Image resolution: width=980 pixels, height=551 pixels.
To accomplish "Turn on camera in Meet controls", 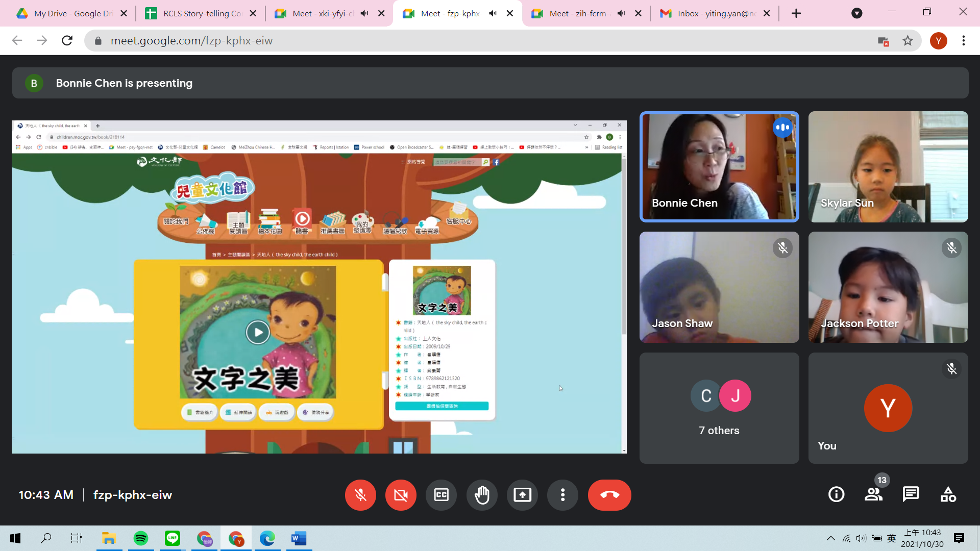I will coord(401,495).
